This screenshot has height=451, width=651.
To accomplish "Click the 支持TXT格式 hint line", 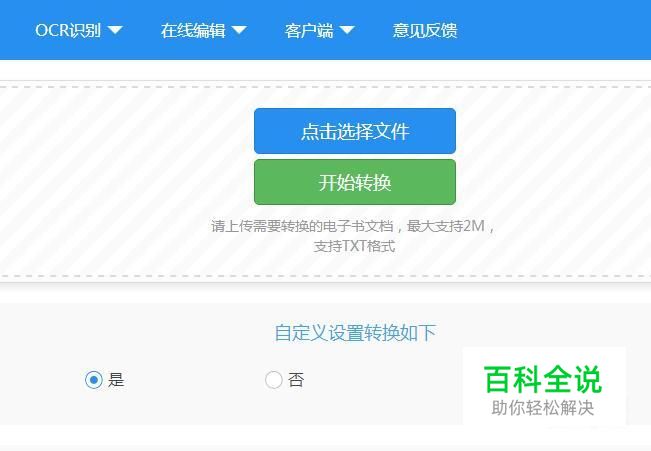I will [x=354, y=246].
